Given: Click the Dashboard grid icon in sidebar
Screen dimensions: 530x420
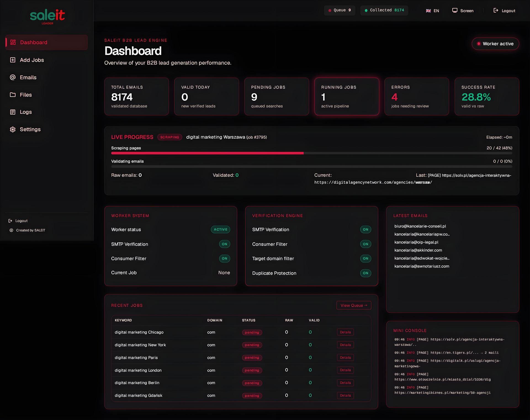Looking at the screenshot, I should (x=13, y=42).
